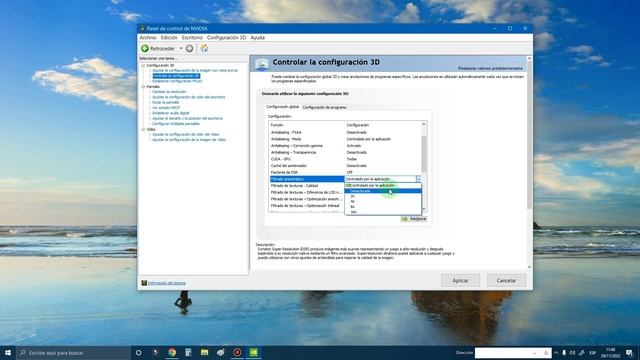
Task: Open Rotar la pantalla task
Action: tap(165, 102)
